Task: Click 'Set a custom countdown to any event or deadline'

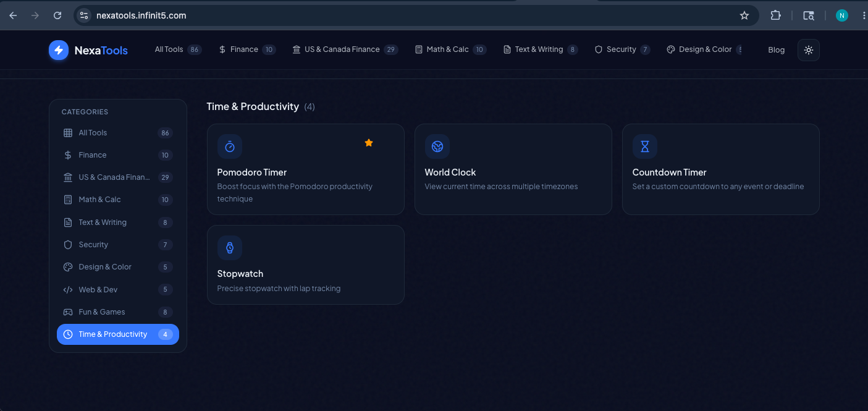Action: point(718,187)
